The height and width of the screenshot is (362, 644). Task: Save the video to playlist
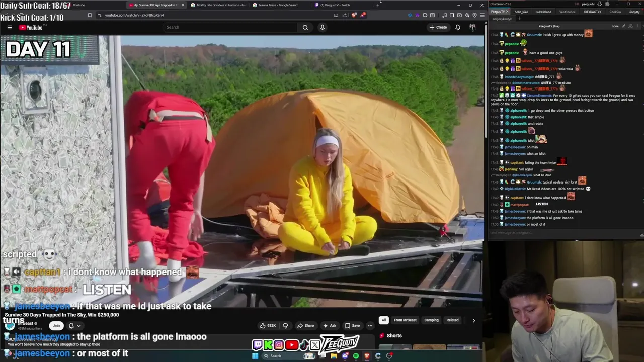tap(352, 325)
